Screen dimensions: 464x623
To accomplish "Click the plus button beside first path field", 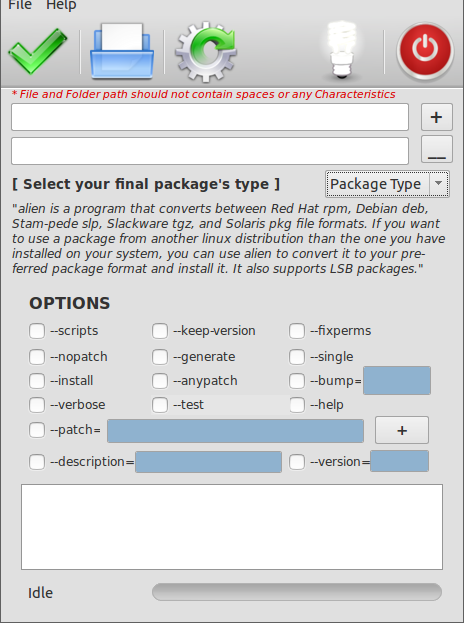I will [437, 117].
